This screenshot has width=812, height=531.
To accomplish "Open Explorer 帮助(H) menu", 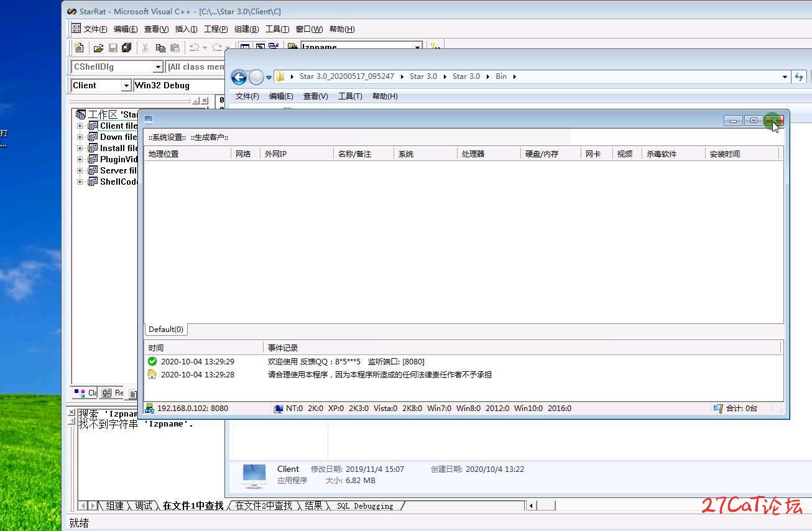I will click(x=385, y=96).
